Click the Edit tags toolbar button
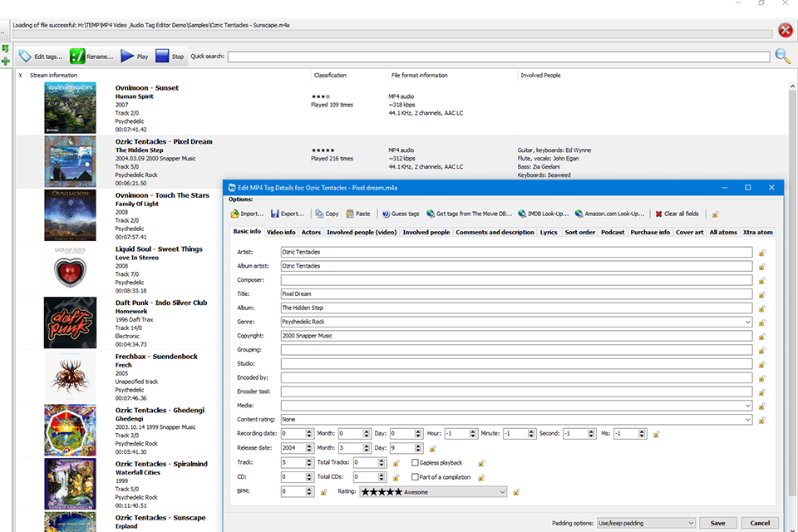 click(x=41, y=57)
